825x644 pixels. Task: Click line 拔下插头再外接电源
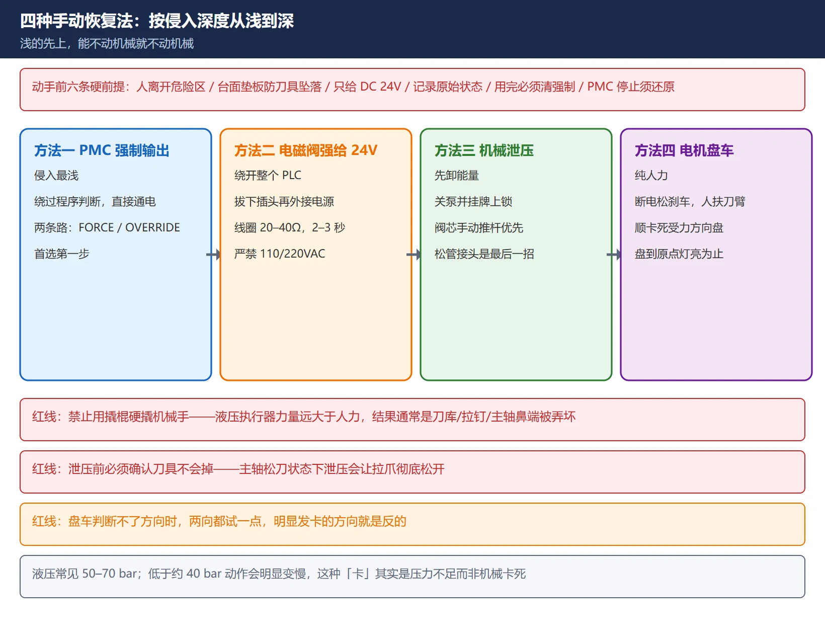click(x=284, y=202)
